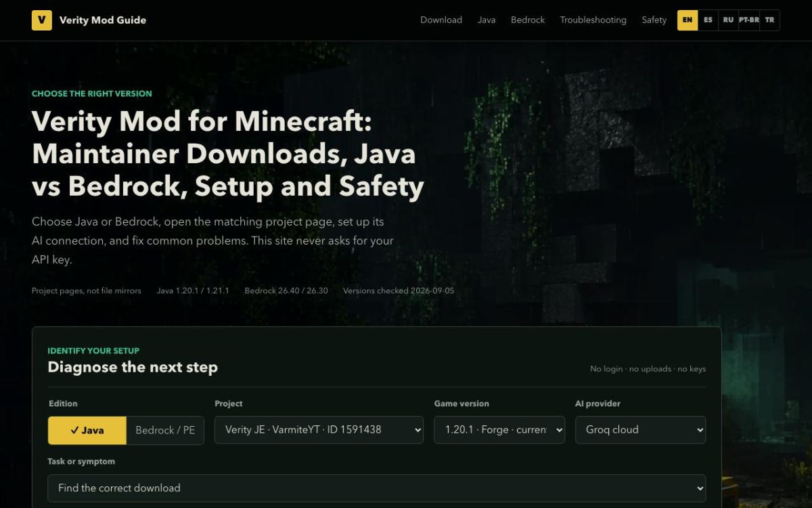Screen dimensions: 812x508
Task: Click 'Bedrock 26.40 / 26.30' text
Action: pos(286,291)
